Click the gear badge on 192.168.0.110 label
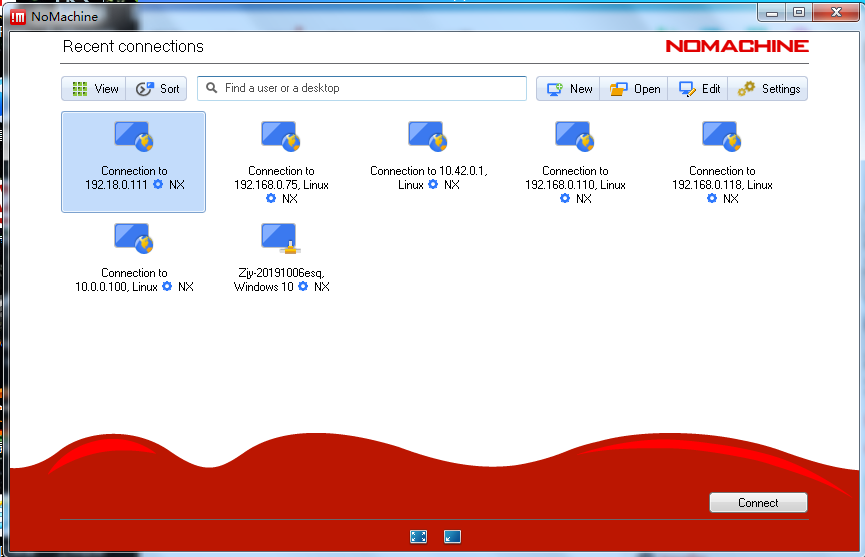This screenshot has height=557, width=865. (565, 198)
